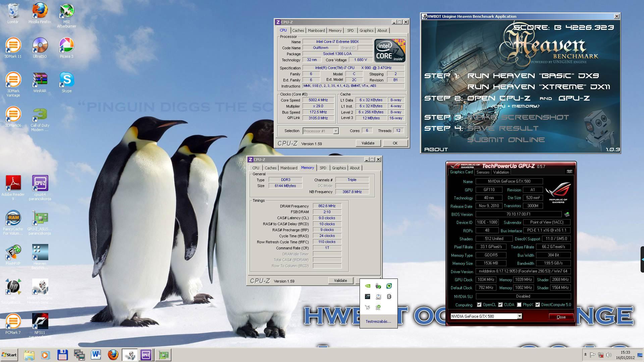The height and width of the screenshot is (362, 644).
Task: Select the PCMark 7 desktop icon
Action: coord(13,324)
